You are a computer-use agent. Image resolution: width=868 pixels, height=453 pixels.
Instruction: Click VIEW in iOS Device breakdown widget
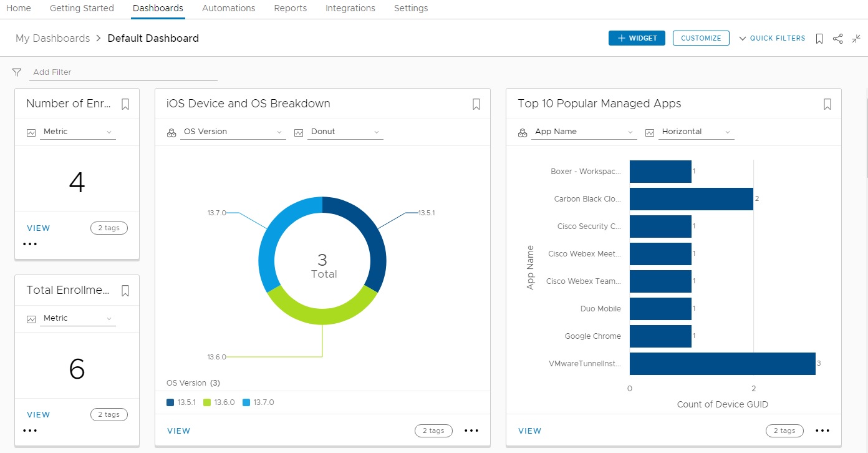(179, 431)
